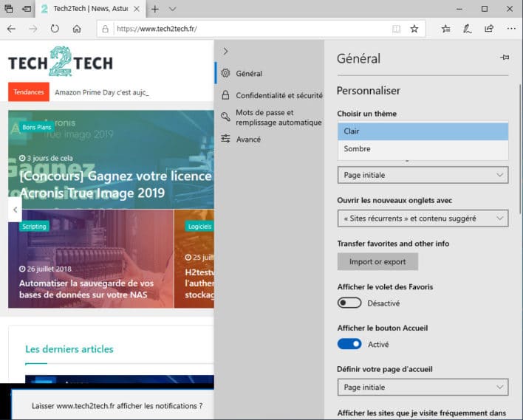Disable the Afficher le bouton Accueil toggle
This screenshot has width=523, height=420.
[349, 344]
